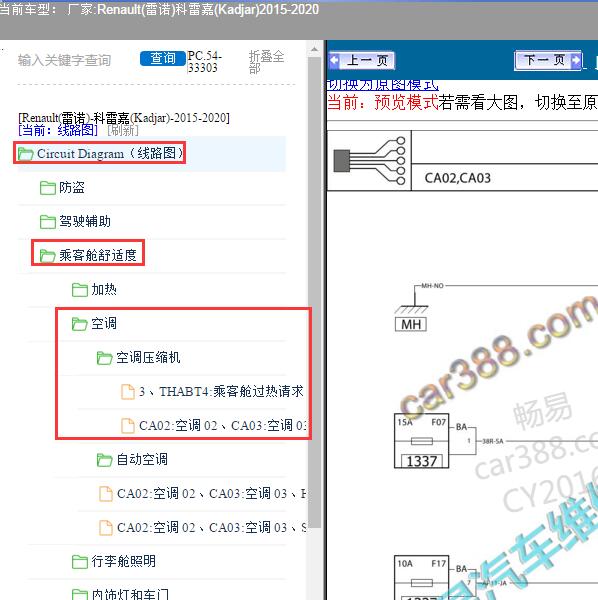Expand the 防盗 folder
598x600 pixels.
tap(72, 188)
